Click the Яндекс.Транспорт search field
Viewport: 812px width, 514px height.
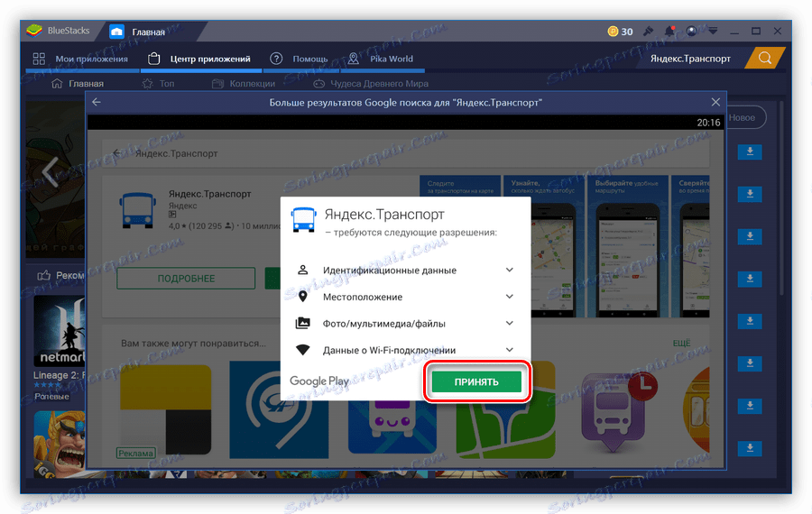(x=690, y=59)
